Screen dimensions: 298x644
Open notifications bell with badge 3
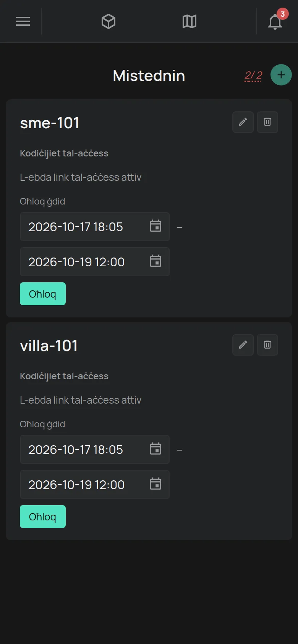(x=275, y=21)
